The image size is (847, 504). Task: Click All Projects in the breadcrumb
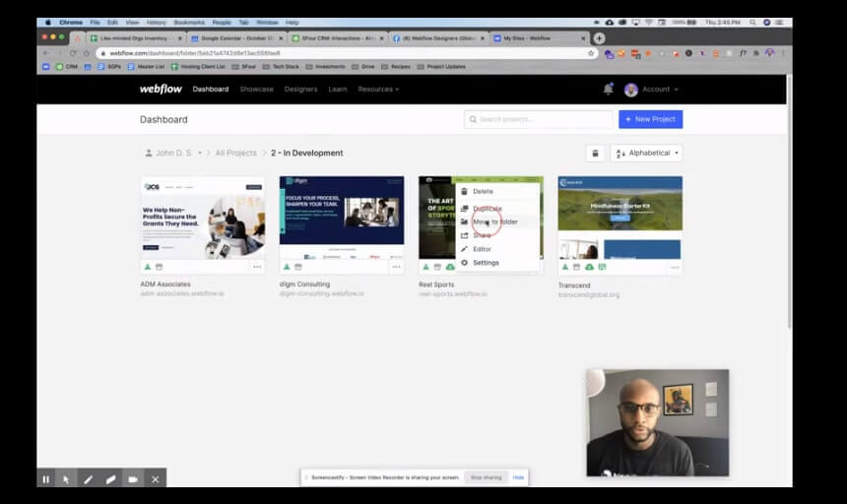tap(236, 154)
